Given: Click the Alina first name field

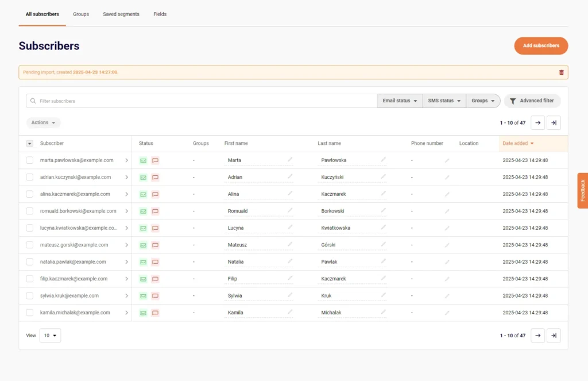Looking at the screenshot, I should pyautogui.click(x=258, y=194).
